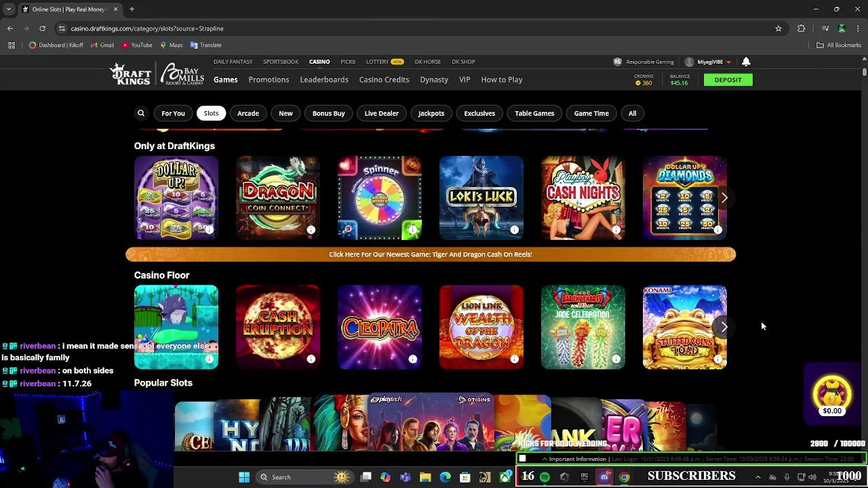The width and height of the screenshot is (868, 488).
Task: Show next games in Only at DraftKings
Action: [724, 198]
